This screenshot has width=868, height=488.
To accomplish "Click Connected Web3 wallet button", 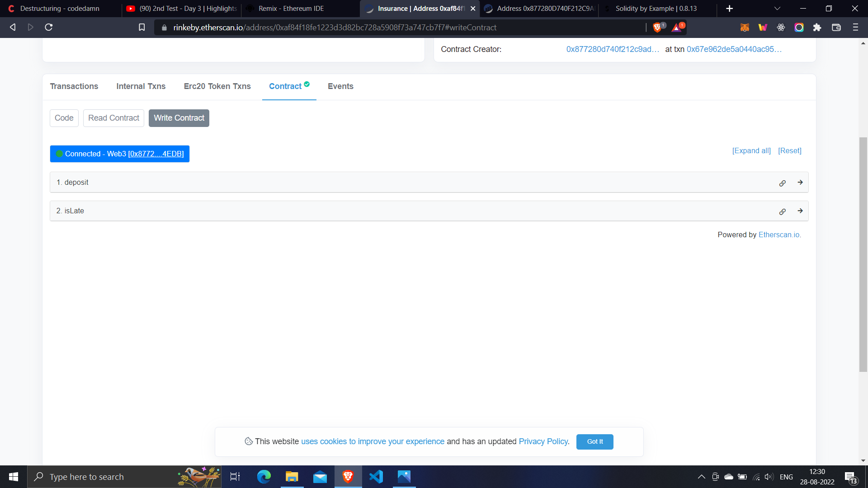I will 120,154.
